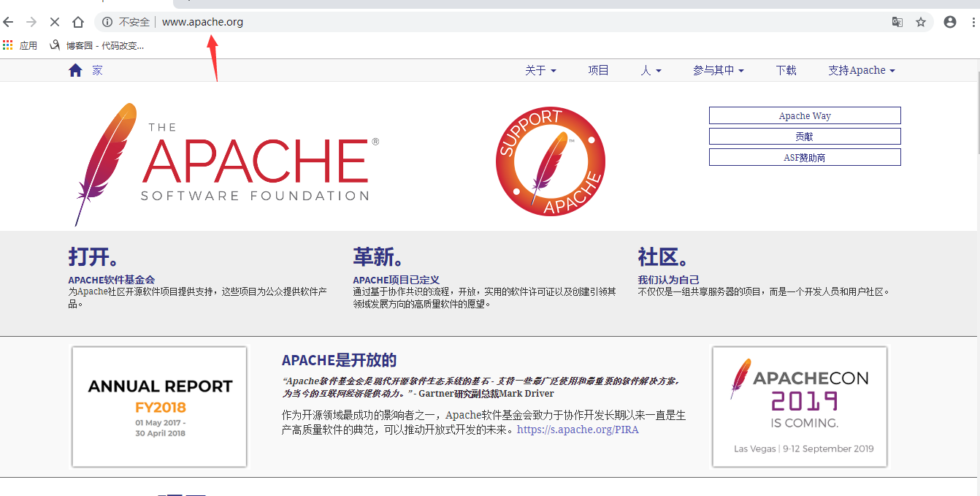Open the apps grid shortcut icon

(8, 45)
